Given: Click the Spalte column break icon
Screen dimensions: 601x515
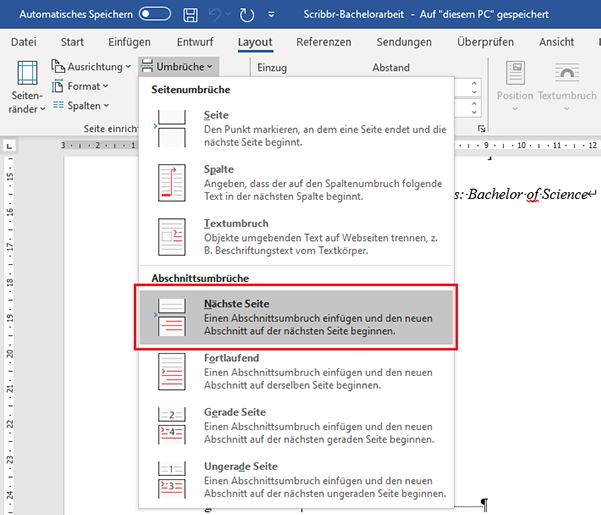Looking at the screenshot, I should (172, 183).
